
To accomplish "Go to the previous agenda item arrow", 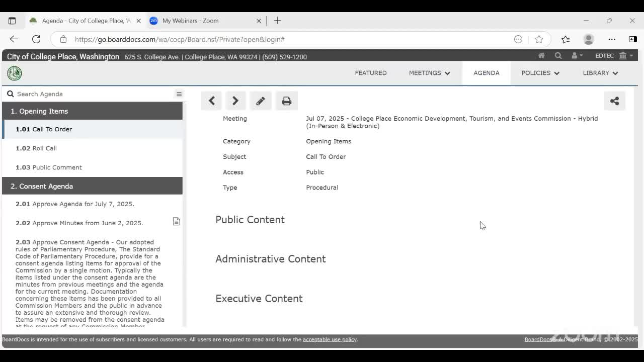I will point(212,101).
